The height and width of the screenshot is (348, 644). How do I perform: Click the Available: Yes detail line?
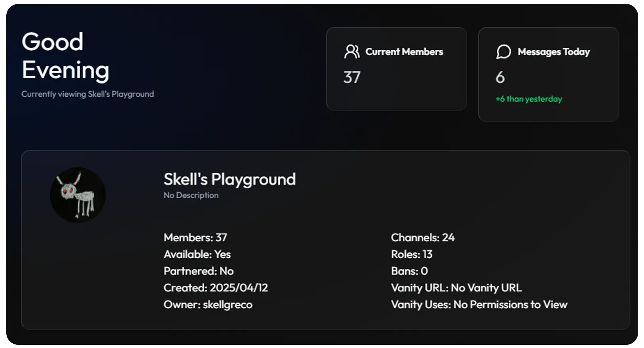[x=197, y=254]
